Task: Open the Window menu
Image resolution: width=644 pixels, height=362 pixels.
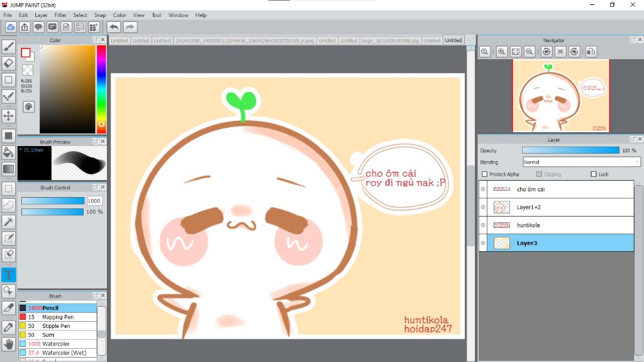Action: (178, 15)
